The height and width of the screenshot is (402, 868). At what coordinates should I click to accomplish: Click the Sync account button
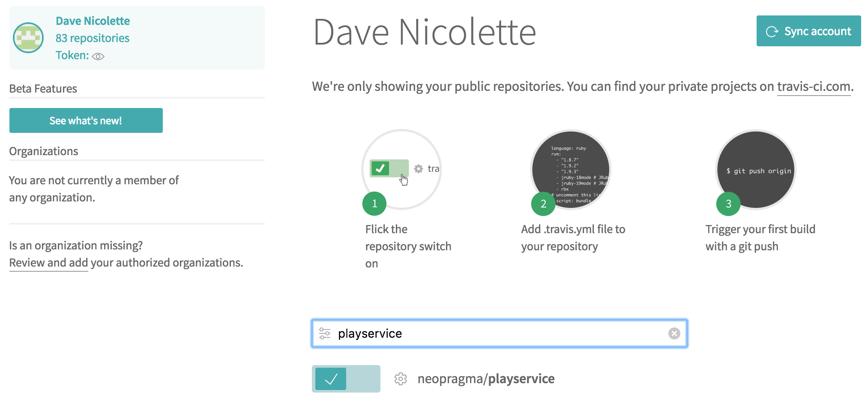808,31
